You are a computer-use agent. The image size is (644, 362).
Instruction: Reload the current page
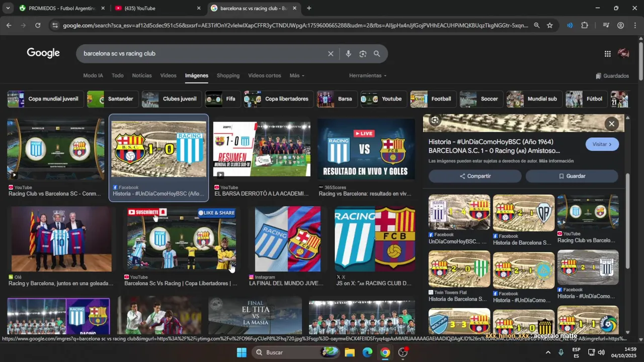click(38, 25)
